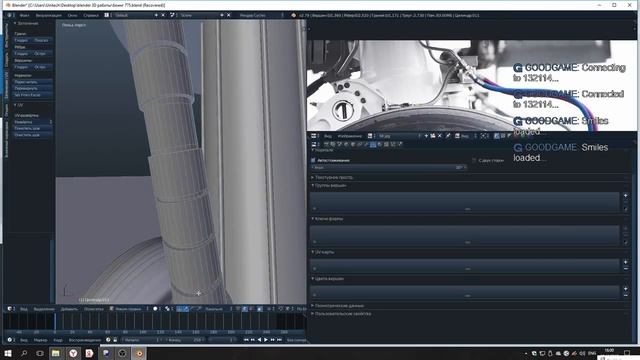Collapse the UV panel in tool shelf
640x360 pixels.
19,105
